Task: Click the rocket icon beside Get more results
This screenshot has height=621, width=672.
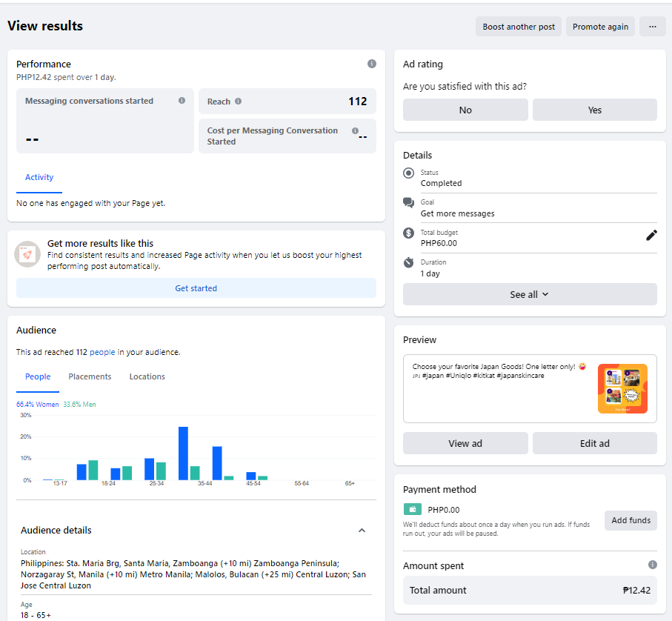Action: pos(27,254)
